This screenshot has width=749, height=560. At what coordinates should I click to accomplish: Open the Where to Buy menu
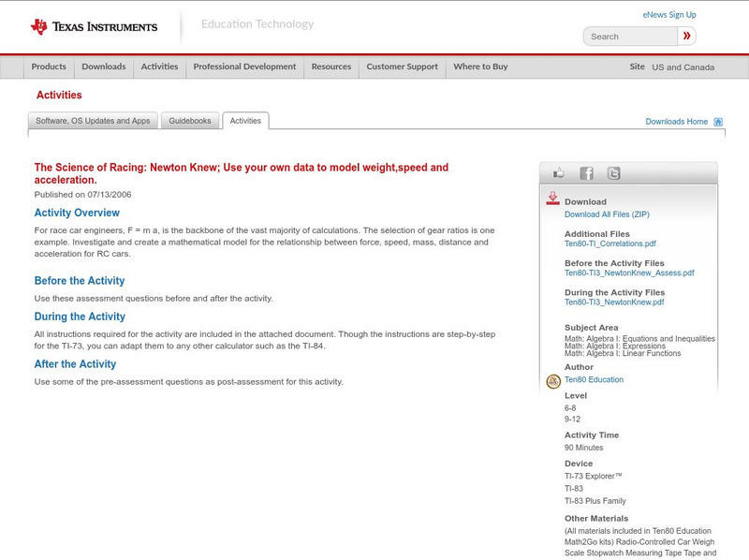tap(480, 66)
